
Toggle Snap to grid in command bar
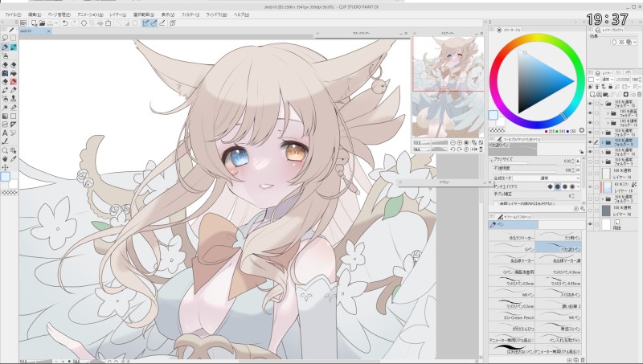tap(162, 23)
